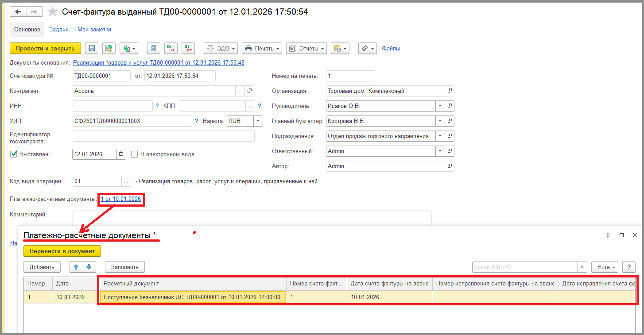Expand the Валюта RUB dropdown
This screenshot has width=644, height=335.
(x=258, y=121)
